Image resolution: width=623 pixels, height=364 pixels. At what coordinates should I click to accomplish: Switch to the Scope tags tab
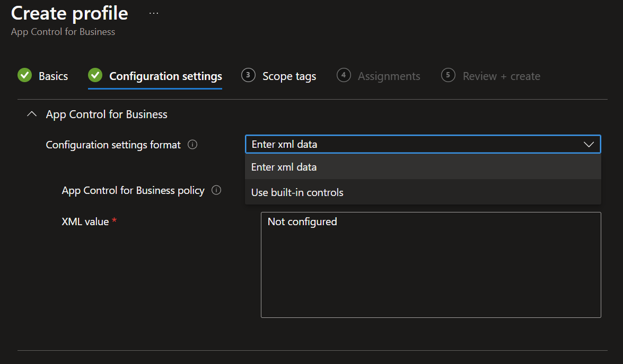(x=289, y=76)
